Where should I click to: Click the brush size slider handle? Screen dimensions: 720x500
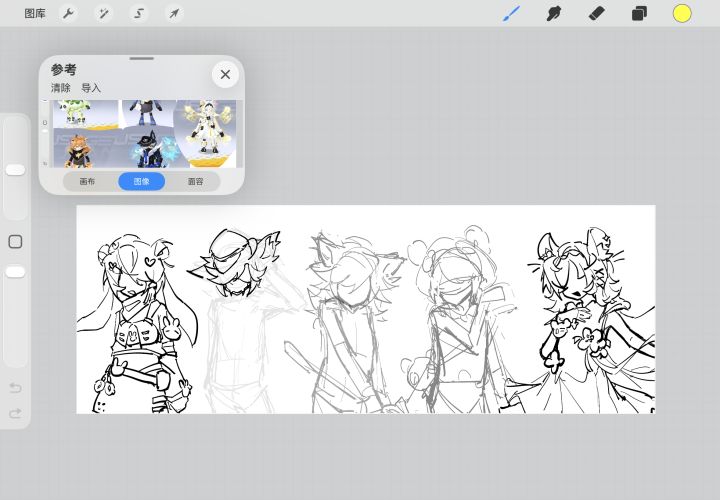click(15, 170)
